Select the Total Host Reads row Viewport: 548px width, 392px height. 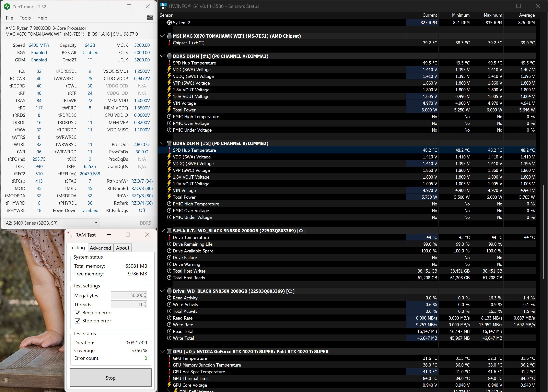point(347,278)
